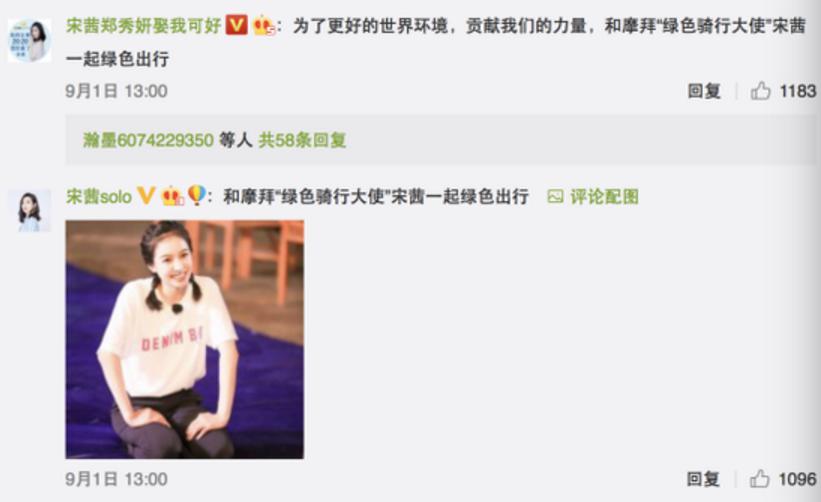Click the yellow V badge beside 宋茜solo
821x502 pixels.
coord(146,196)
